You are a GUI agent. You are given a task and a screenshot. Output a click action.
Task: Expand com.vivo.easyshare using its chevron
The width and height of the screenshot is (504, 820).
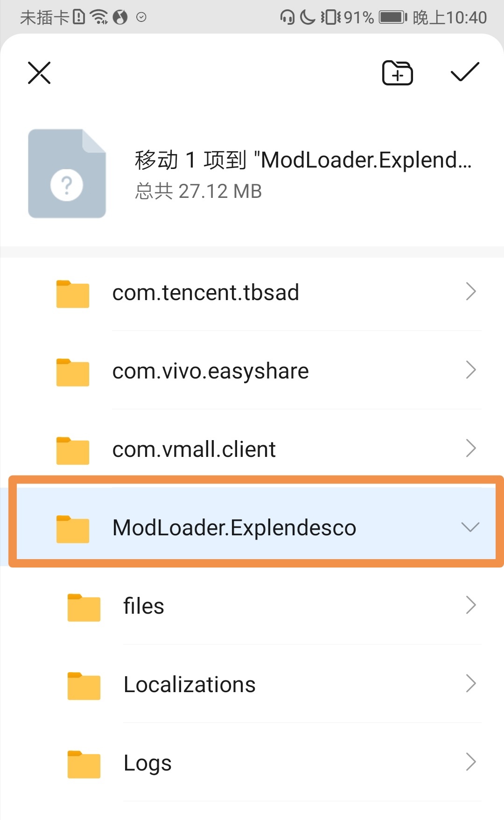470,370
